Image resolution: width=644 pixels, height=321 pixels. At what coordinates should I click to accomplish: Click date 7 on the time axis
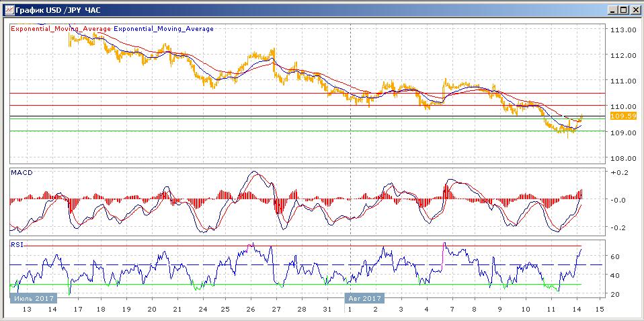point(452,310)
